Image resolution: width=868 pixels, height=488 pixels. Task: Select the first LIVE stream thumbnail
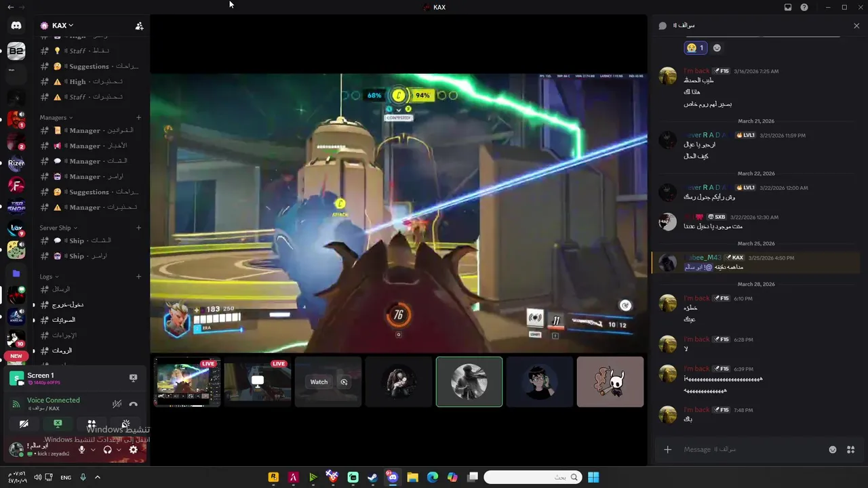click(187, 382)
